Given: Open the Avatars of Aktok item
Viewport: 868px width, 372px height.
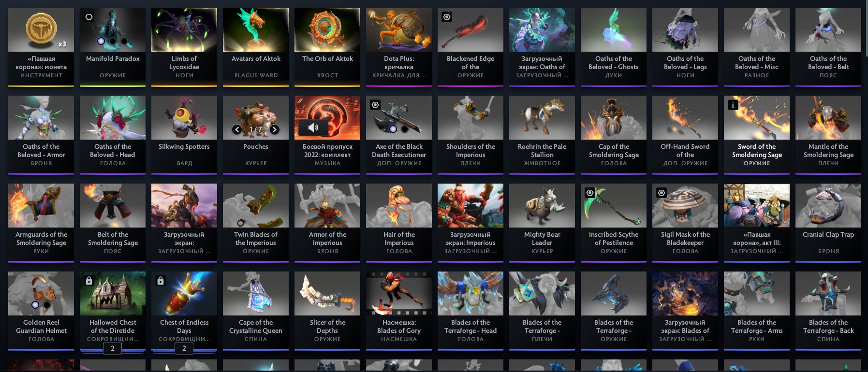Looking at the screenshot, I should pos(256,47).
